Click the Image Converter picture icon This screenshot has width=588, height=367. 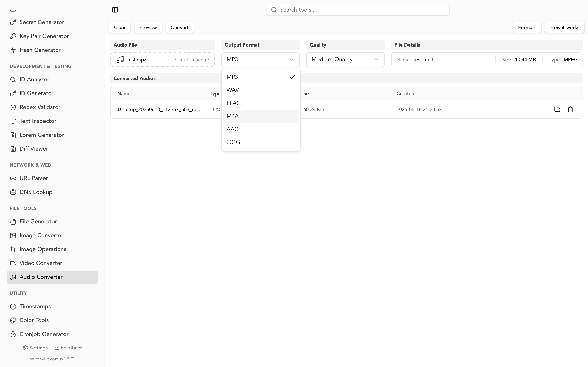[x=13, y=235]
